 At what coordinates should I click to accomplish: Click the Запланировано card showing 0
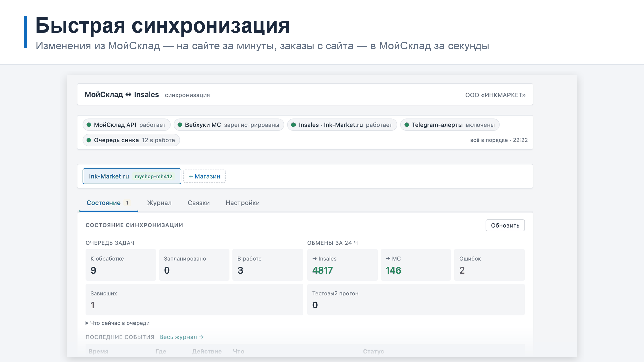click(x=194, y=265)
